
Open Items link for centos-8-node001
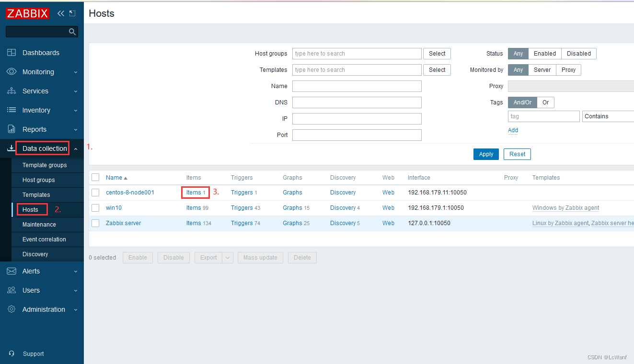point(194,193)
